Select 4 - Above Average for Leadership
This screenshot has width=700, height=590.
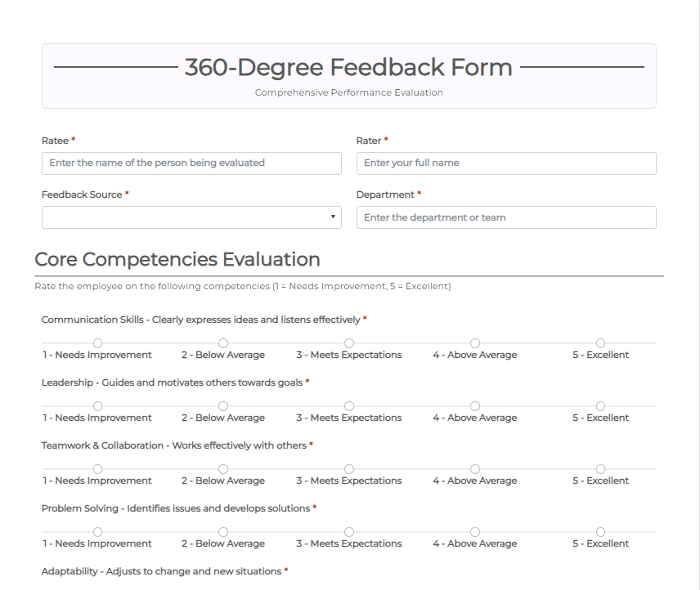click(x=475, y=406)
